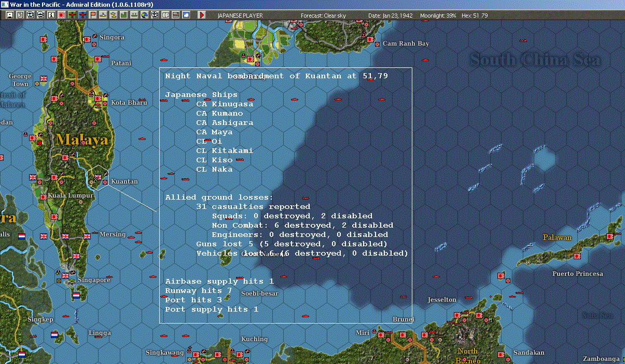Click the 'Singapore' map label
This screenshot has height=364, width=625.
pos(94,280)
